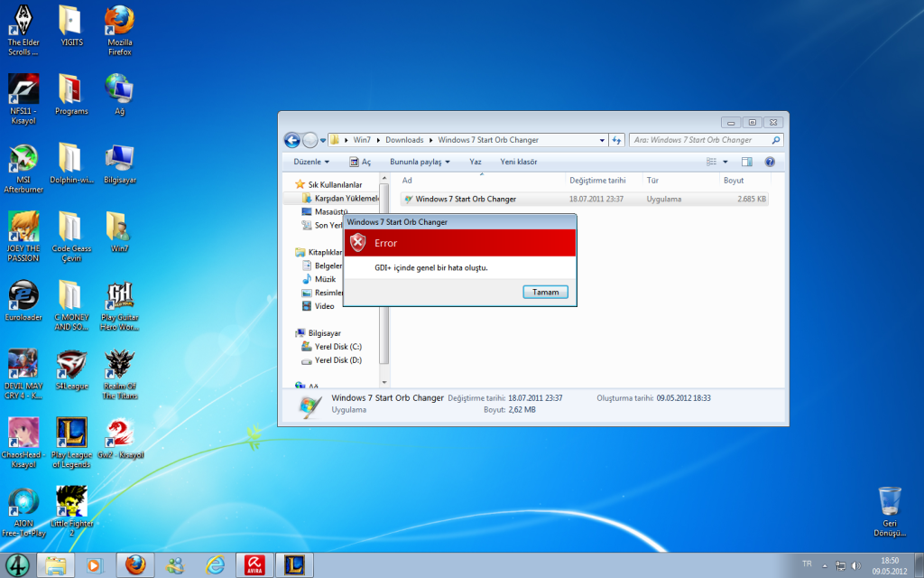
Task: Sort by Ad column header
Action: (482, 181)
